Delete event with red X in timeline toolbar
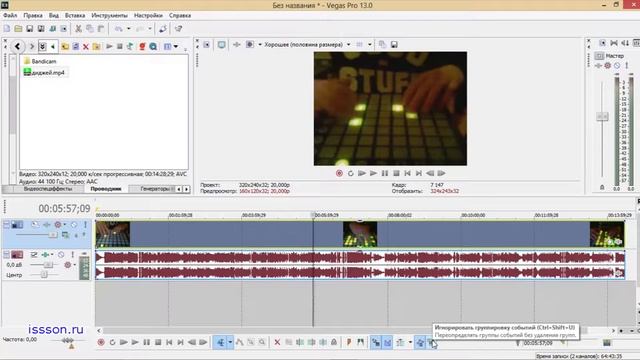 click(x=277, y=342)
